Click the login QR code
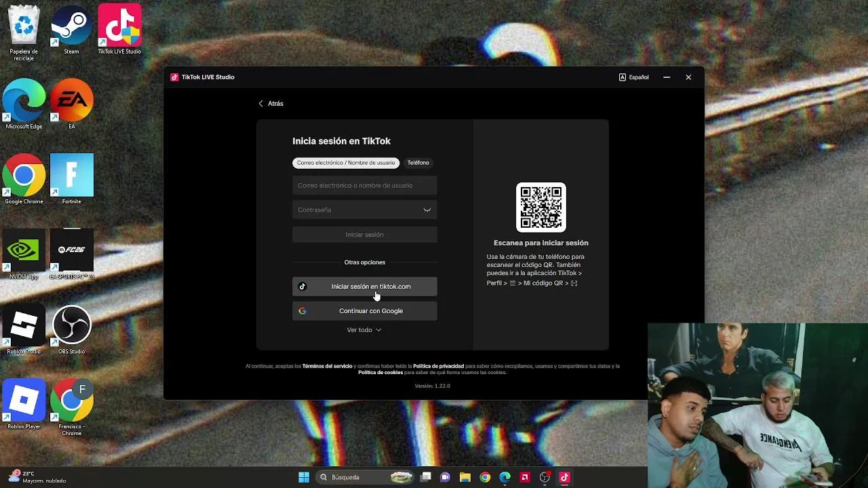The image size is (868, 488). tap(541, 207)
